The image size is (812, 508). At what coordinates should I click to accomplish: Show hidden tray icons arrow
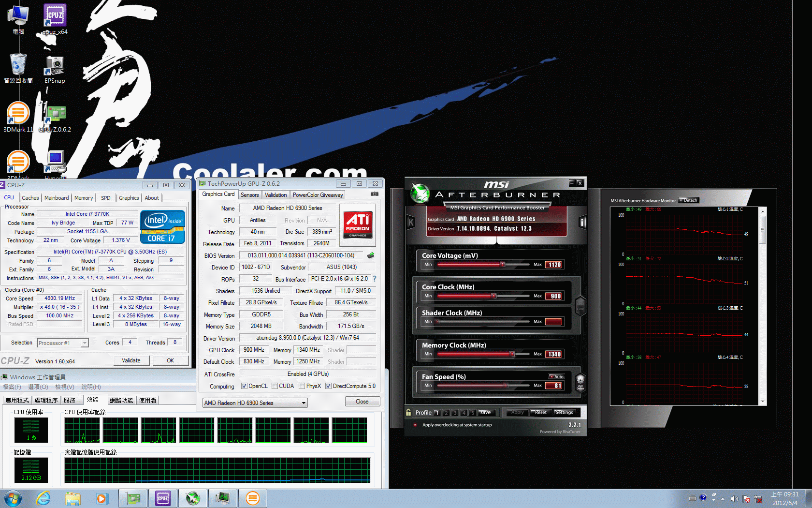[723, 498]
